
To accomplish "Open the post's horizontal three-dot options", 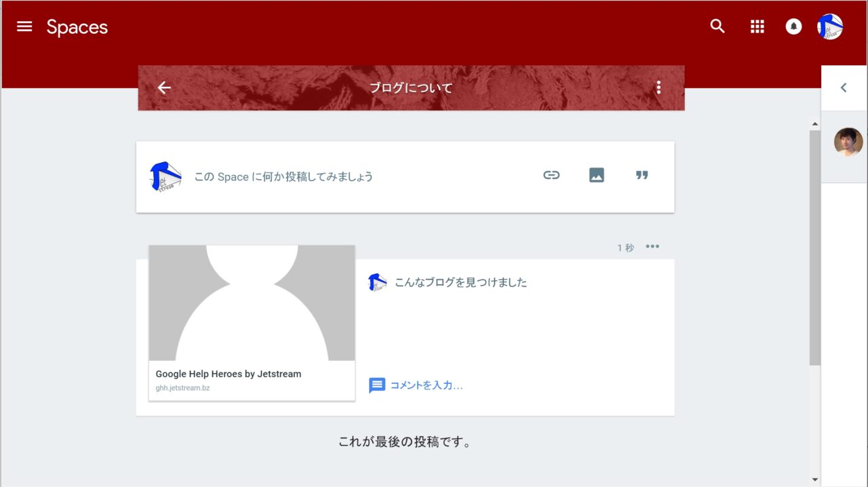I will coord(652,246).
